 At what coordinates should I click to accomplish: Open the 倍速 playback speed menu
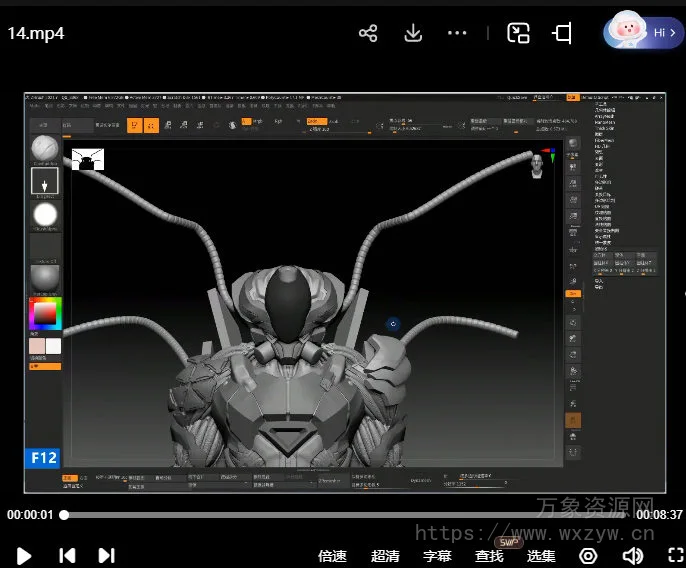coord(332,556)
